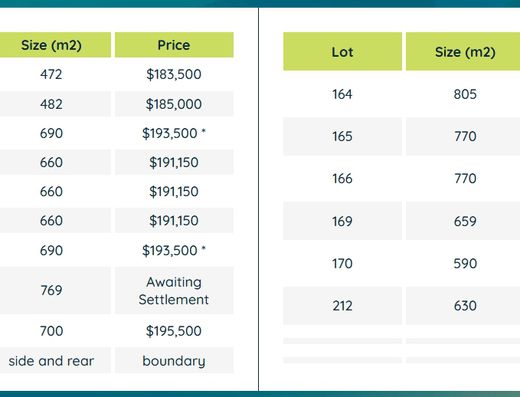Select the Awaiting Settlement cell
The width and height of the screenshot is (520, 397).
click(174, 290)
